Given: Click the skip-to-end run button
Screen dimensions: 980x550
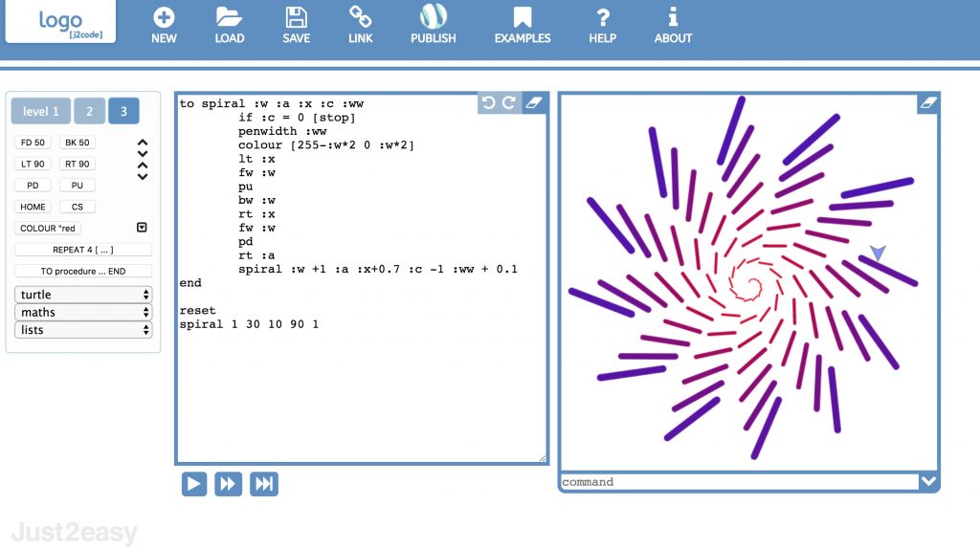Looking at the screenshot, I should 263,484.
